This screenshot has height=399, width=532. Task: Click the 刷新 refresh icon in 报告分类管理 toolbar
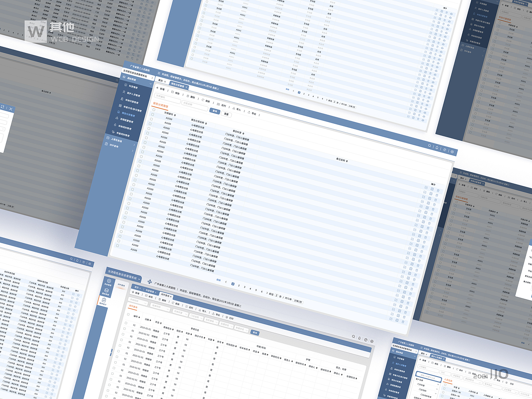[x=203, y=100]
